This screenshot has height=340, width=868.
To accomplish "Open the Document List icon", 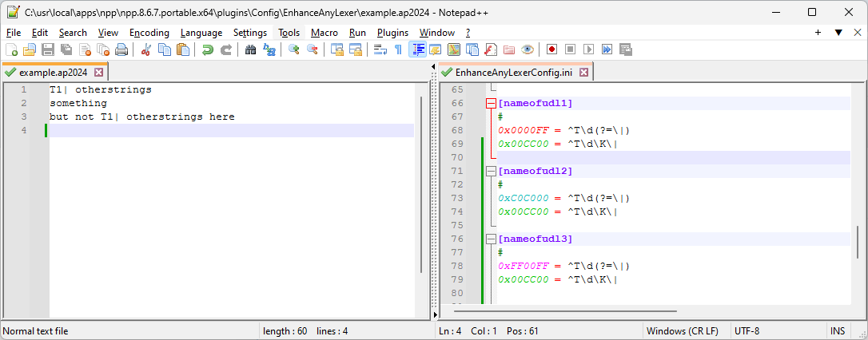I will [x=472, y=49].
